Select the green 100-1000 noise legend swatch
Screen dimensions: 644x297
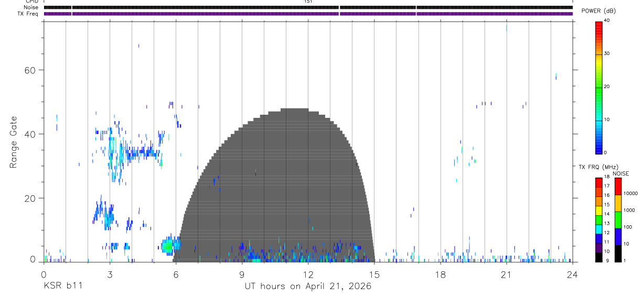(x=618, y=220)
